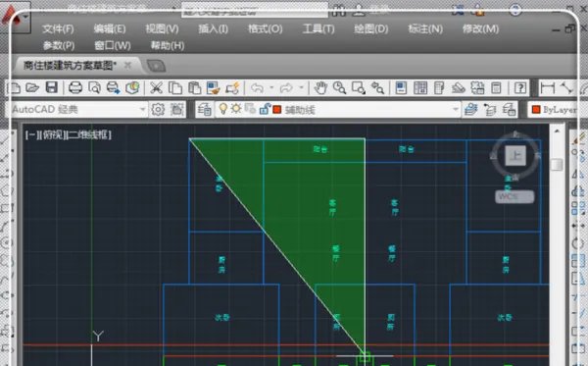Click the Cut scissors icon
588x366 pixels.
(156, 88)
